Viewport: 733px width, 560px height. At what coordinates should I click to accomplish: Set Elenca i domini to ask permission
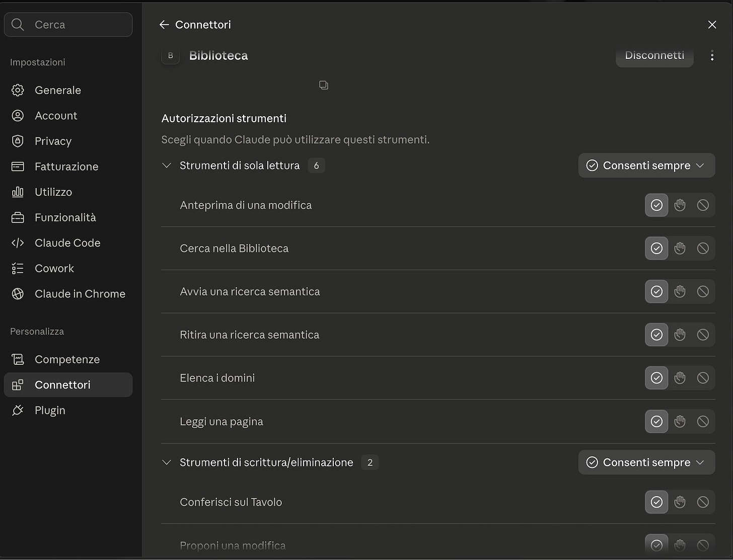[680, 378]
